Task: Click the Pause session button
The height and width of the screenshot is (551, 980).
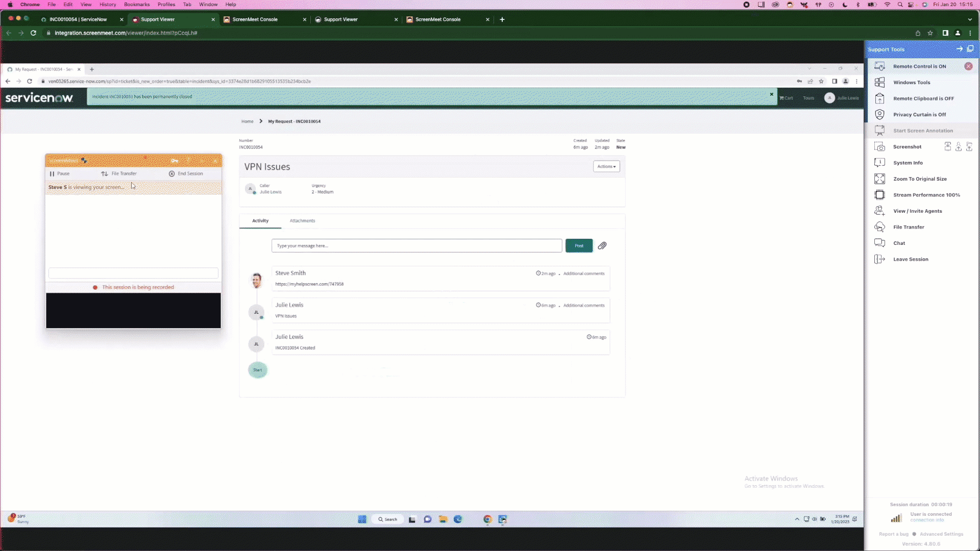Action: 59,173
